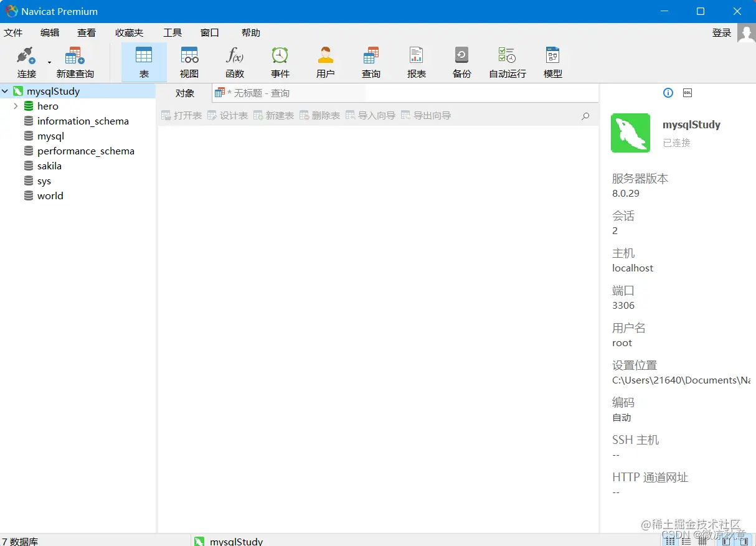Open the 工具 menu
This screenshot has height=546, width=756.
172,33
